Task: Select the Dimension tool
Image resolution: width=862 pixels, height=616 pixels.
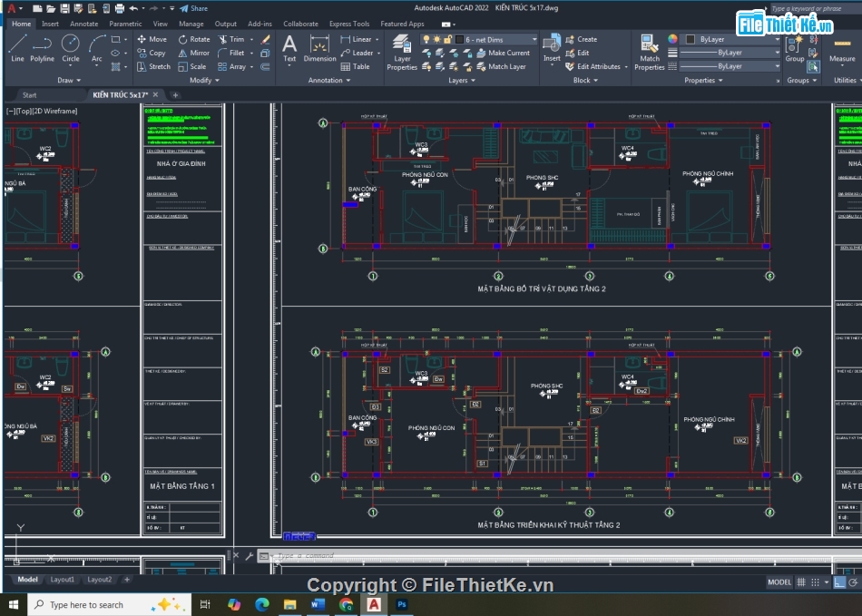Action: pos(319,49)
